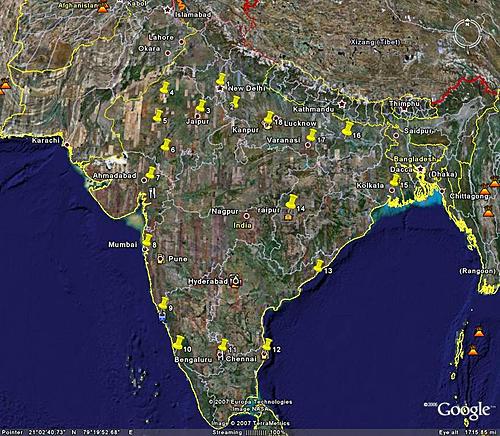
Task: Click yellow pushpin numbered 2
Action: (235, 102)
